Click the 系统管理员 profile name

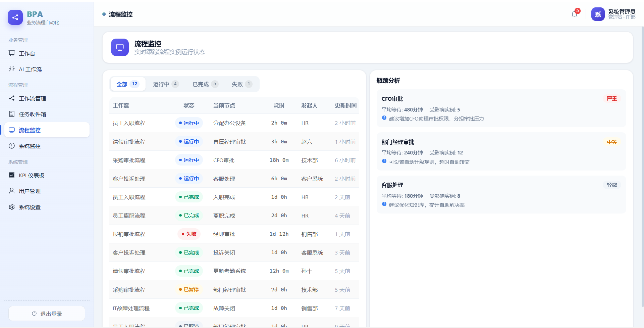click(622, 12)
